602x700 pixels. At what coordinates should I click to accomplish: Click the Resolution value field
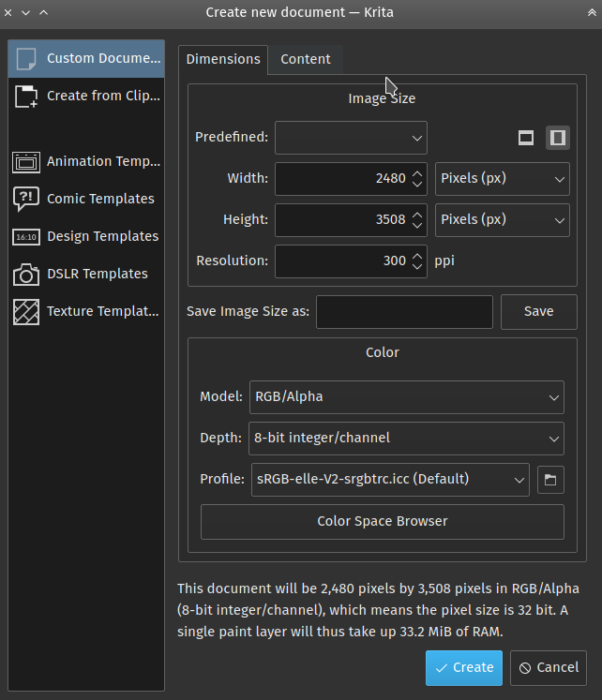[x=341, y=261]
